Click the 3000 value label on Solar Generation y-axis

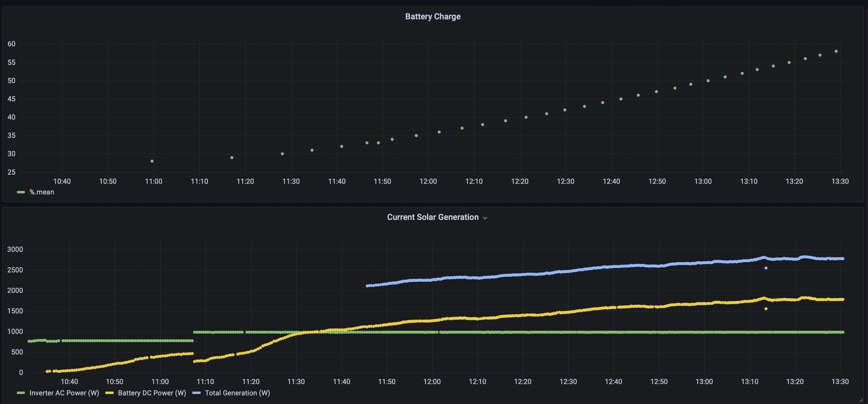pos(15,249)
